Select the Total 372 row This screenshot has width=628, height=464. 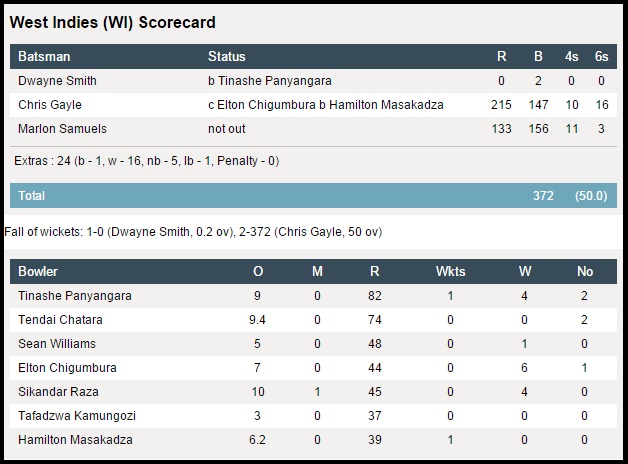313,195
